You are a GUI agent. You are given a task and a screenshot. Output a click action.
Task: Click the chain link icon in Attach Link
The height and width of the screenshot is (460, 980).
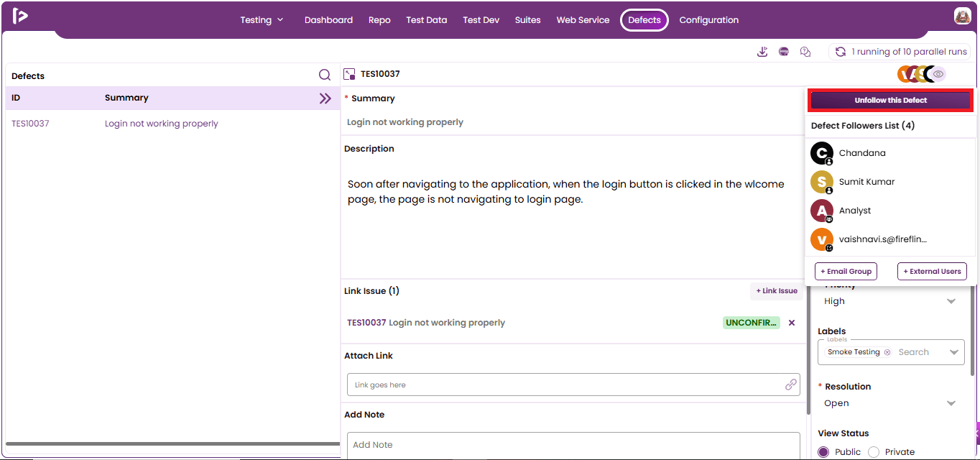pyautogui.click(x=791, y=385)
